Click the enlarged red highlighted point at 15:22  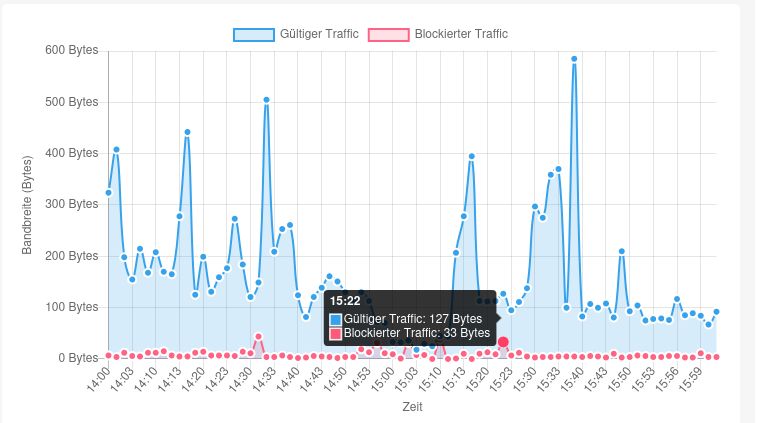tap(503, 342)
